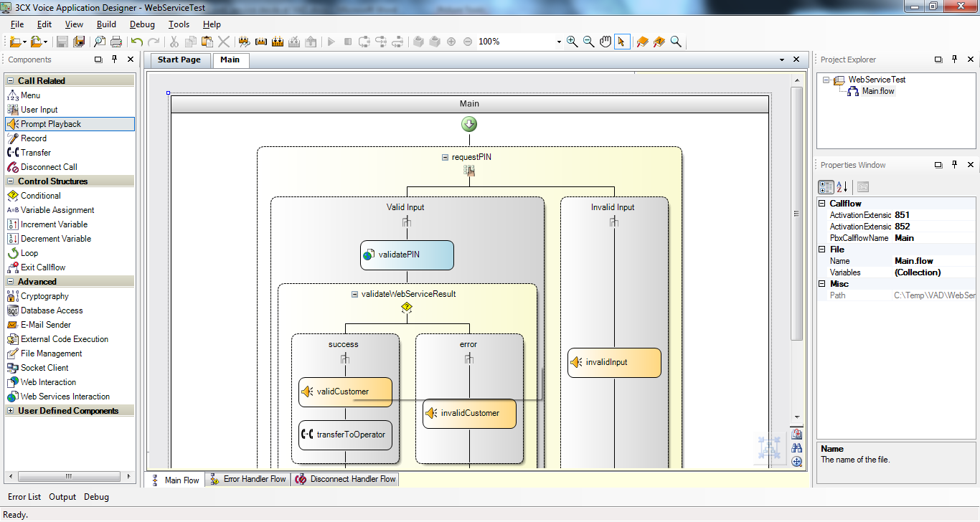Click the binoculars icon at the canvas edge
The height and width of the screenshot is (522, 980).
[797, 447]
